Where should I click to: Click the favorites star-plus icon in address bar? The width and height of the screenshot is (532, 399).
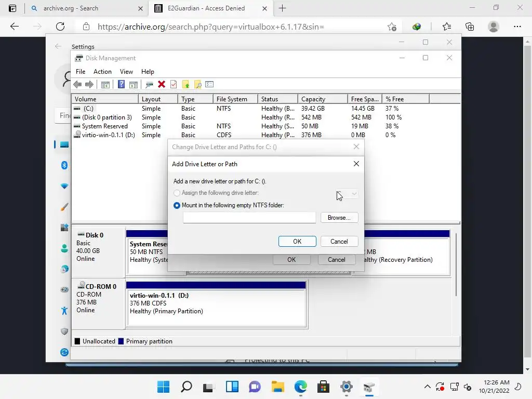coord(392,27)
